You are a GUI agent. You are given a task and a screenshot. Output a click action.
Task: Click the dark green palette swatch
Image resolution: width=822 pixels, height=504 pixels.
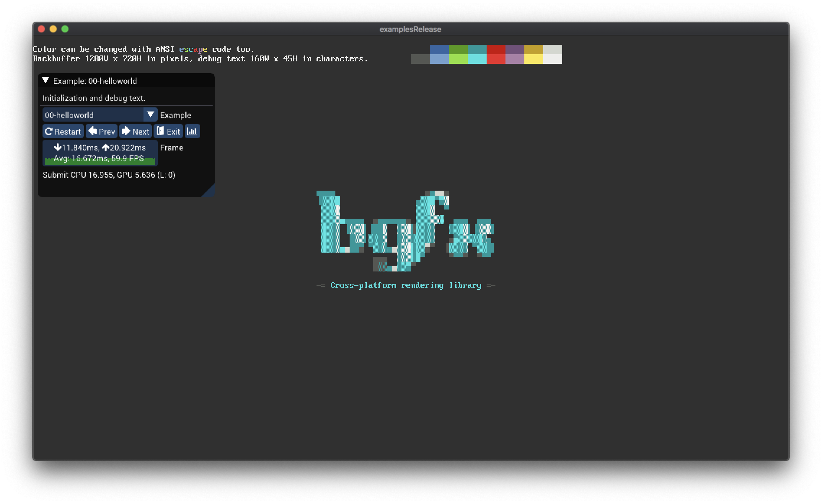click(x=458, y=49)
